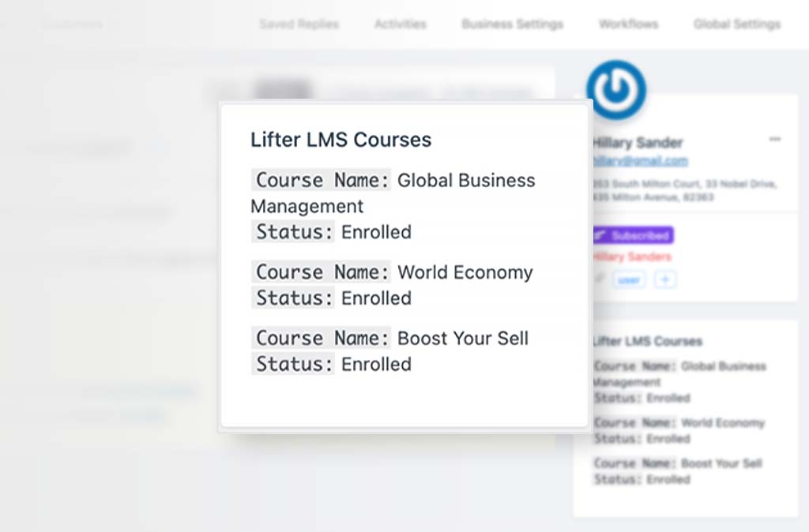Click the blue power-logo contact avatar
This screenshot has height=532, width=809.
click(x=615, y=90)
